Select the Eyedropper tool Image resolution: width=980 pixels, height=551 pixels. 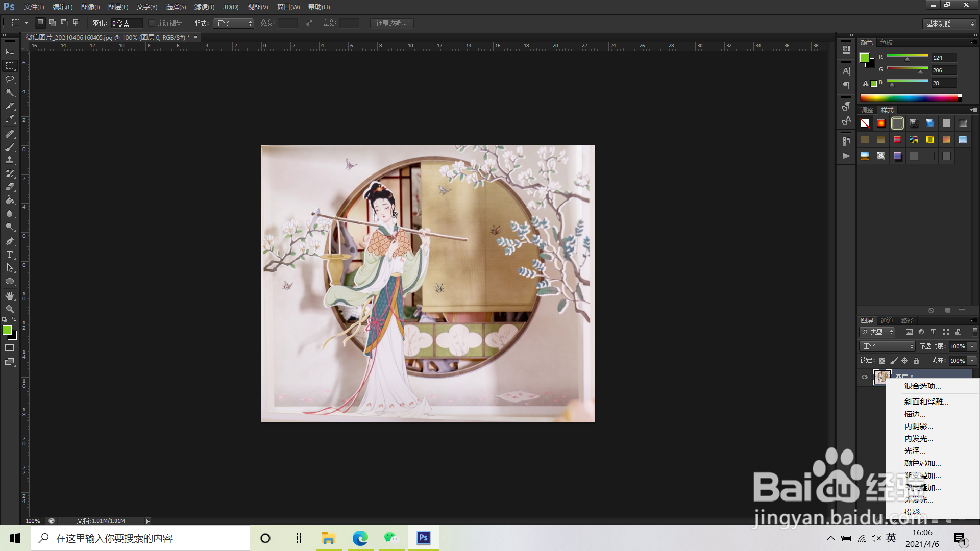click(x=10, y=119)
